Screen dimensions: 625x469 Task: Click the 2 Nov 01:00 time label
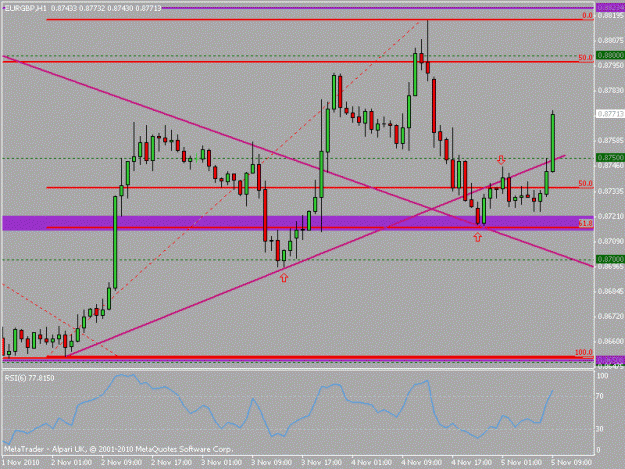(72, 463)
